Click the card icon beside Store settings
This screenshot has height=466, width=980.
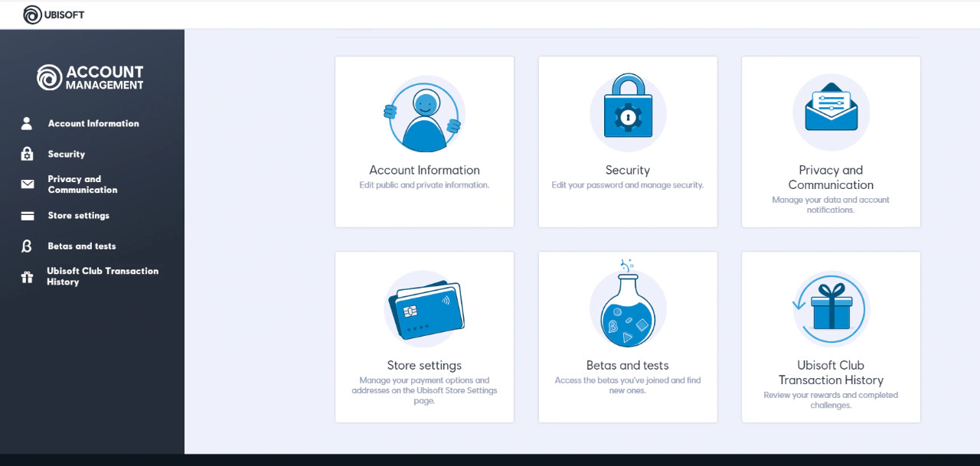click(28, 216)
